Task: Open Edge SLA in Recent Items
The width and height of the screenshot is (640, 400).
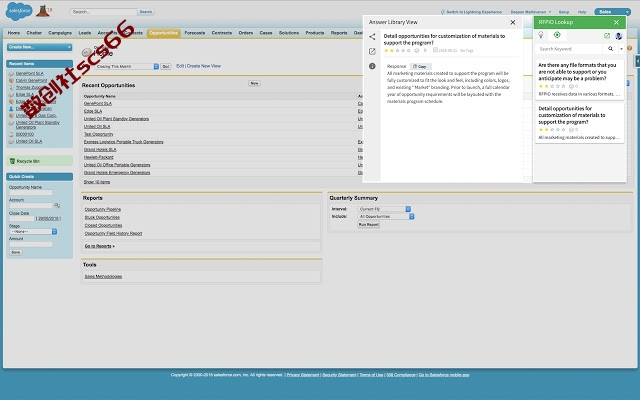Action: (x=24, y=95)
